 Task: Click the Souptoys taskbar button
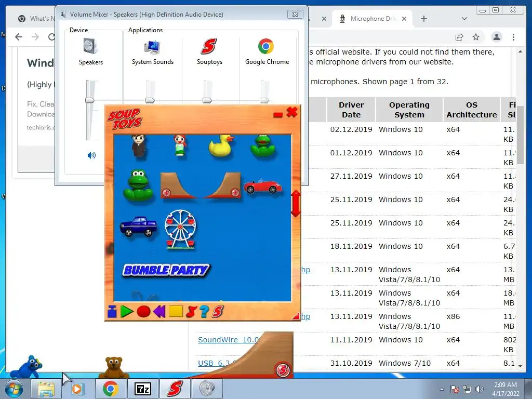tap(175, 389)
